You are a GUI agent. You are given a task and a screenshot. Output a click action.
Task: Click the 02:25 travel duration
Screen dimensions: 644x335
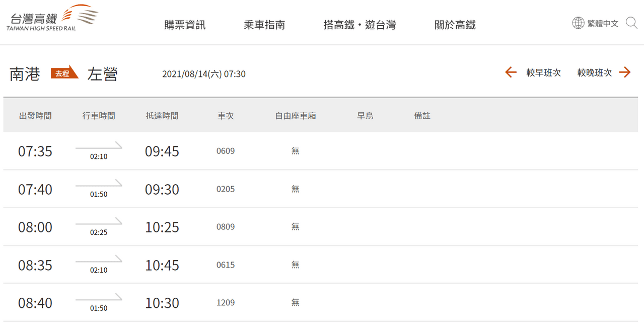(x=99, y=232)
